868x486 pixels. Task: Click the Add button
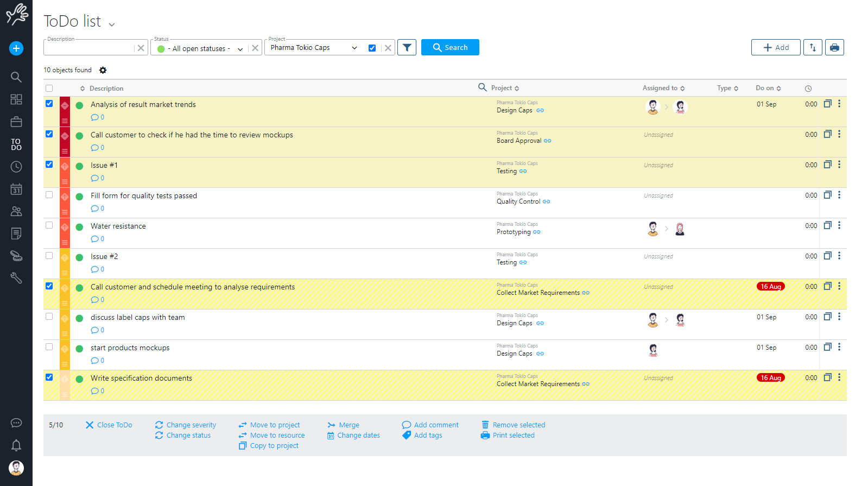pos(776,48)
